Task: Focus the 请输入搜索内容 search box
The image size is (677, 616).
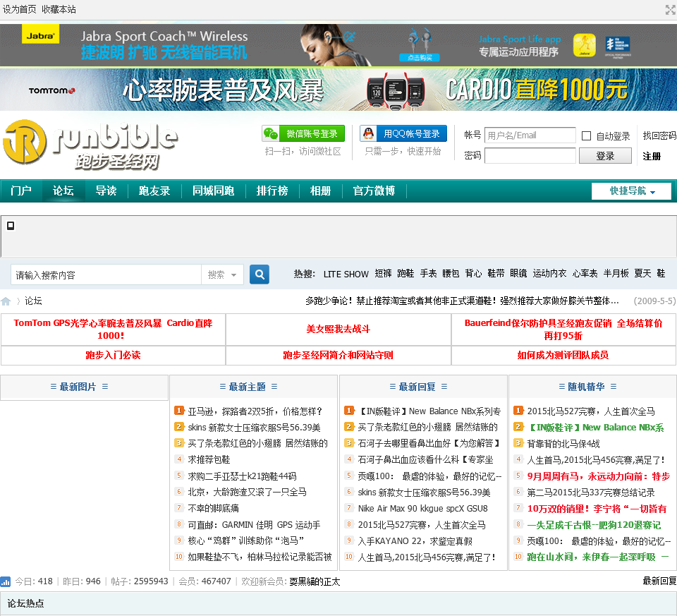Action: tap(106, 274)
